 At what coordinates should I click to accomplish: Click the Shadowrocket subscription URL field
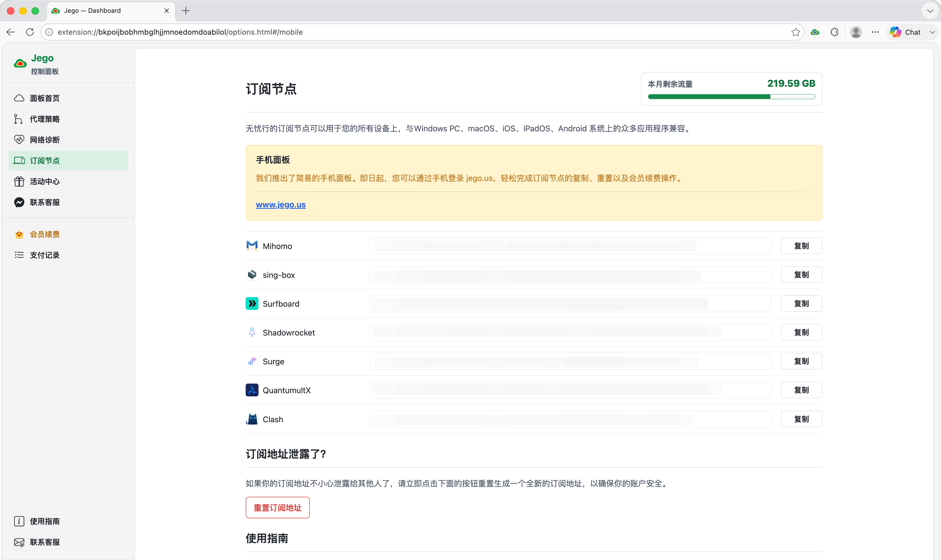coord(570,332)
